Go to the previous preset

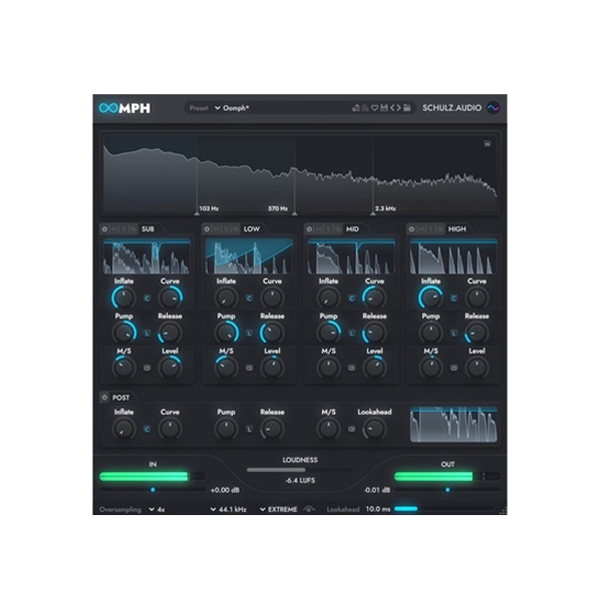click(392, 108)
